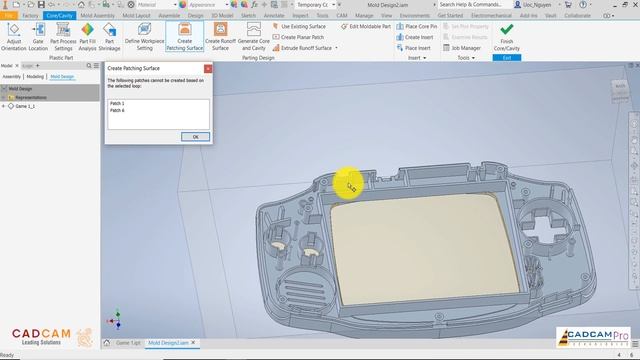Close the Model browser tab
Image resolution: width=640 pixels, height=360 pixels.
click(17, 66)
